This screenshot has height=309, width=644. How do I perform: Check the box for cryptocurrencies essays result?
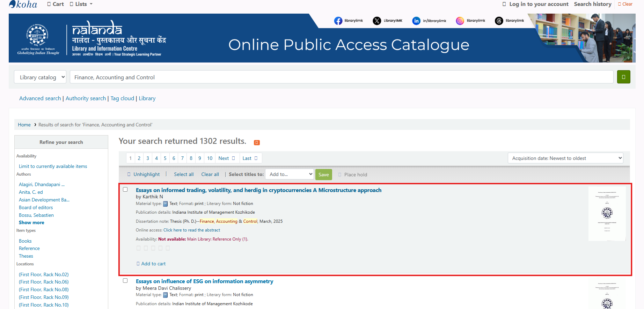click(x=125, y=190)
